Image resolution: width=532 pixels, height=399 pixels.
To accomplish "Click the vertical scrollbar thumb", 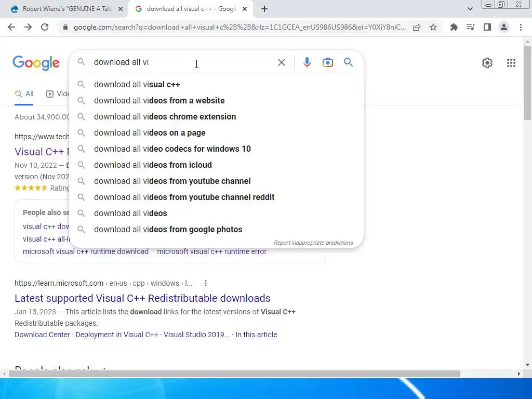I will coord(527,83).
